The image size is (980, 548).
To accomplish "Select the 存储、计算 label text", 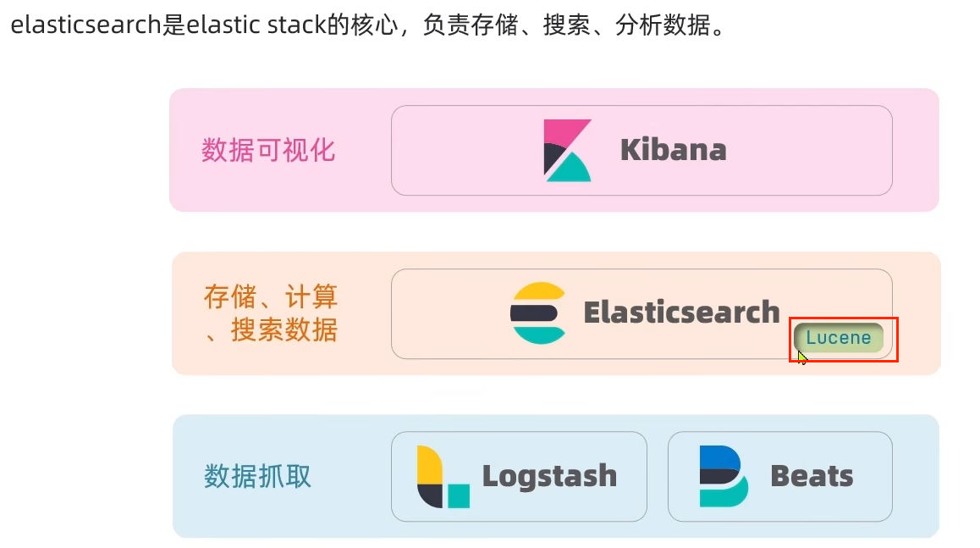I will click(271, 296).
